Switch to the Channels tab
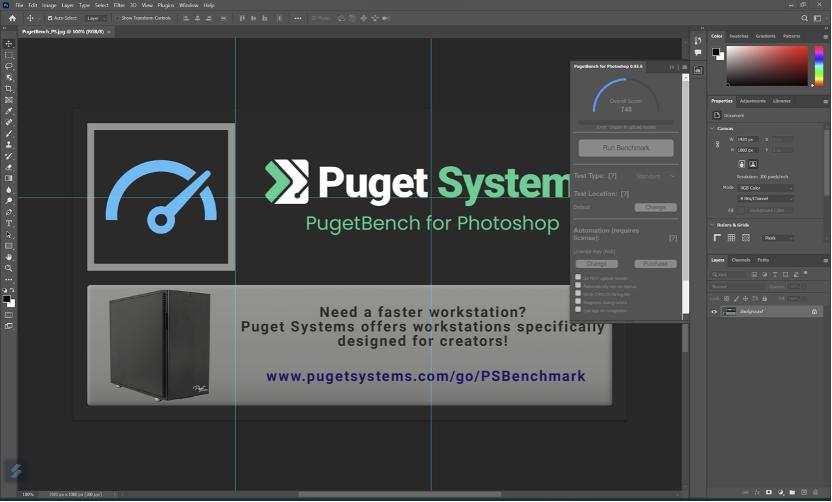Screen dimensions: 832x502 point(741,260)
